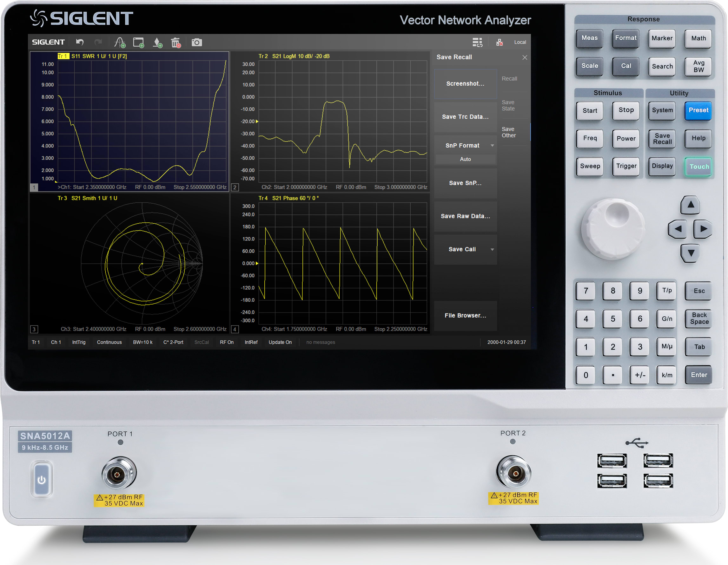The image size is (728, 565).
Task: Toggle Update On in status bar
Action: pyautogui.click(x=280, y=342)
